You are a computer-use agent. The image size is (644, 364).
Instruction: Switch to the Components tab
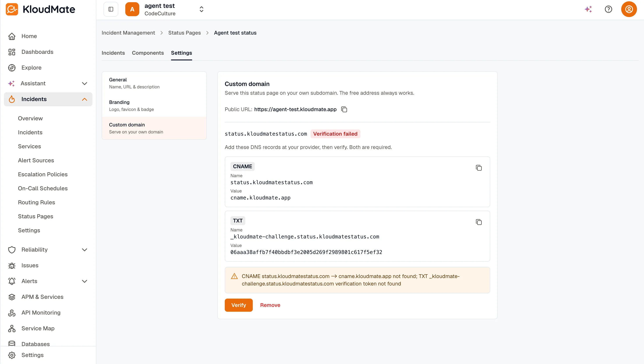coord(148,53)
